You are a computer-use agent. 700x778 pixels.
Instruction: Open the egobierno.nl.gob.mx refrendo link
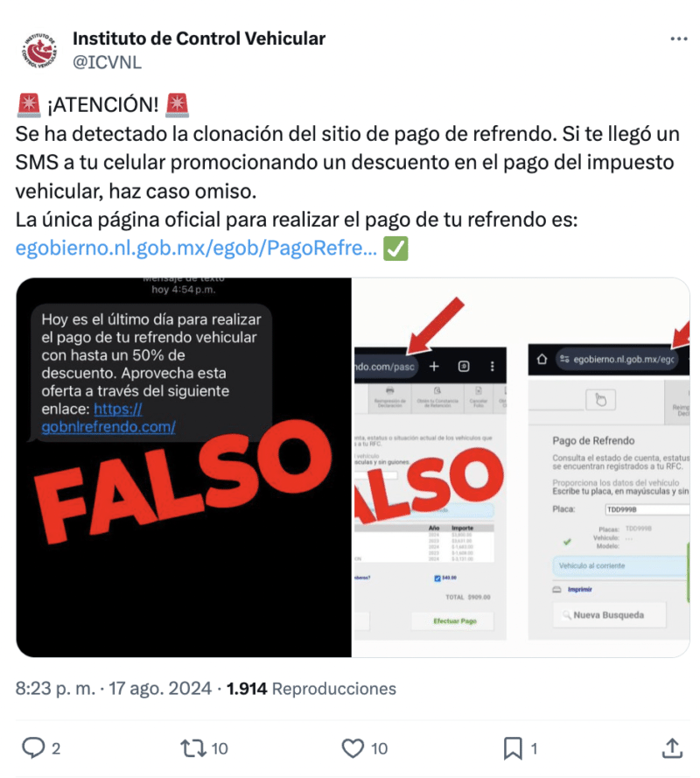[196, 248]
